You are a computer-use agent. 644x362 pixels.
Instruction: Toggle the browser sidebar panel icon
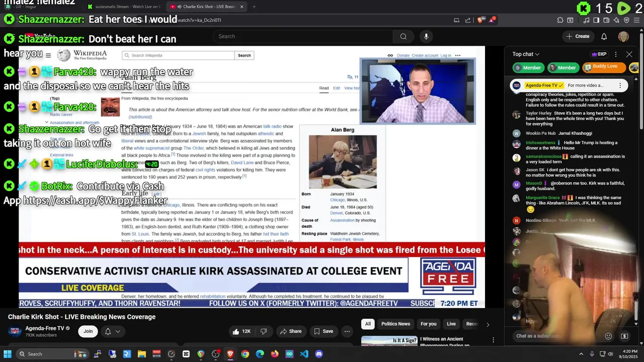tap(596, 20)
